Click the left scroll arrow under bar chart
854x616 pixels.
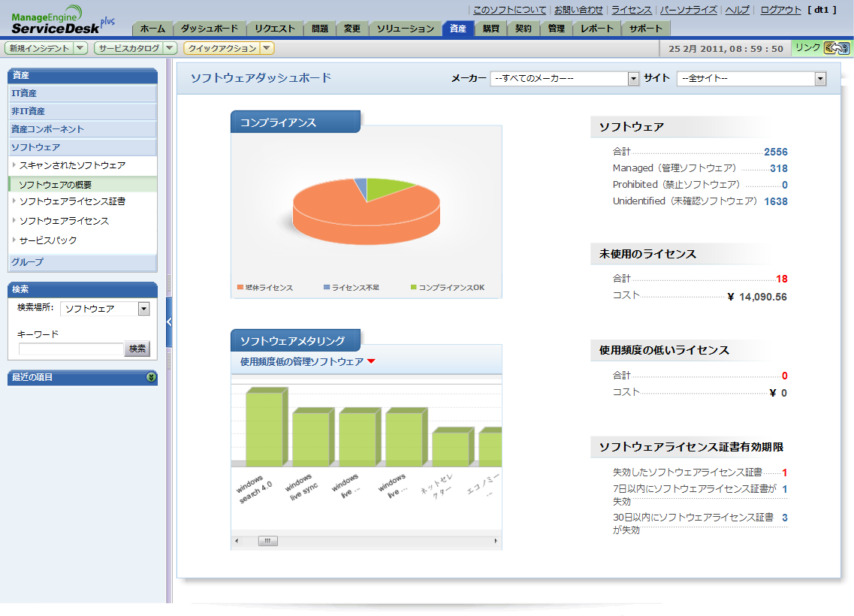click(237, 541)
